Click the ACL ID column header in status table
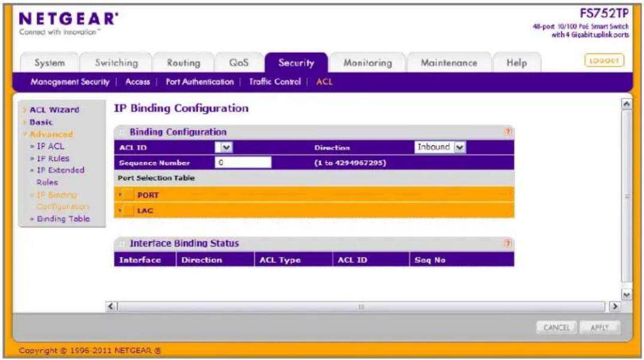The height and width of the screenshot is (360, 644). coord(371,260)
